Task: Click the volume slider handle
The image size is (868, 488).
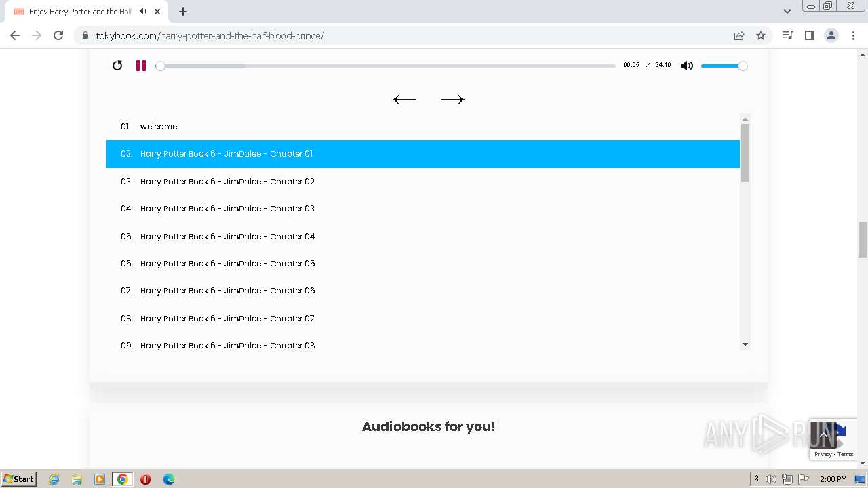Action: pyautogui.click(x=743, y=66)
